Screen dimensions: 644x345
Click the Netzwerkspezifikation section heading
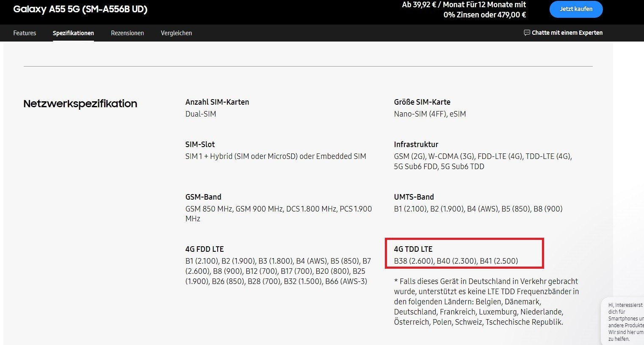(x=80, y=104)
